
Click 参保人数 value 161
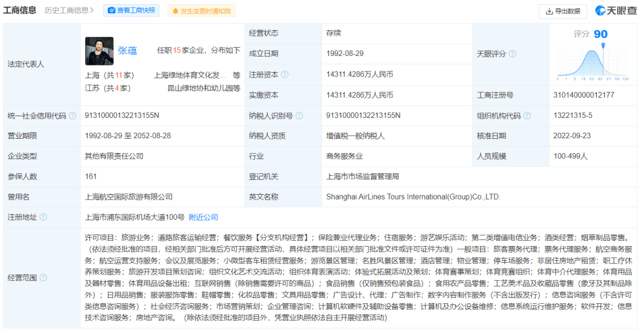(91, 176)
